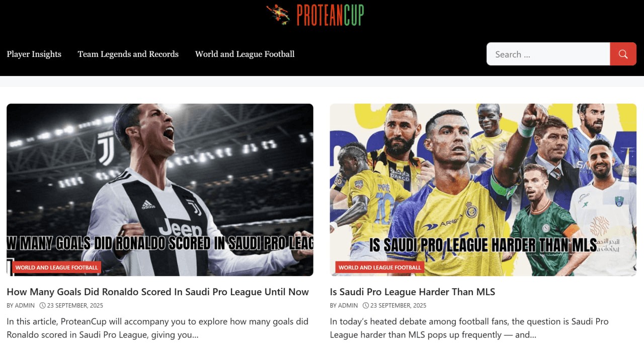
Task: Click category tag on Saudi vs MLS article
Action: tap(380, 267)
